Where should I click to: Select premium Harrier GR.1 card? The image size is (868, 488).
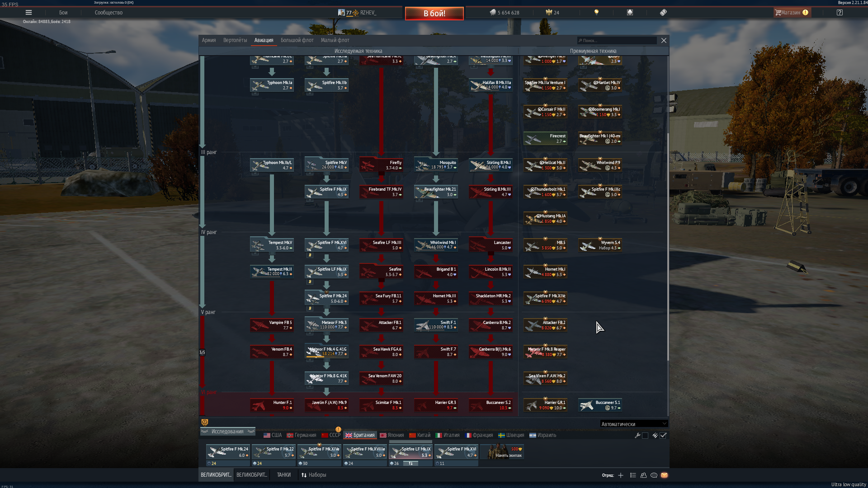pos(545,405)
